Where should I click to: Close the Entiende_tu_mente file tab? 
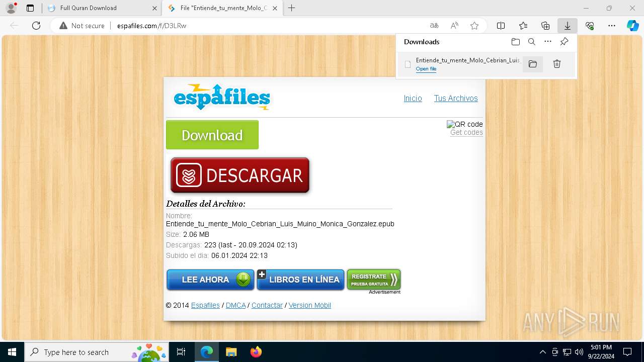(x=275, y=8)
